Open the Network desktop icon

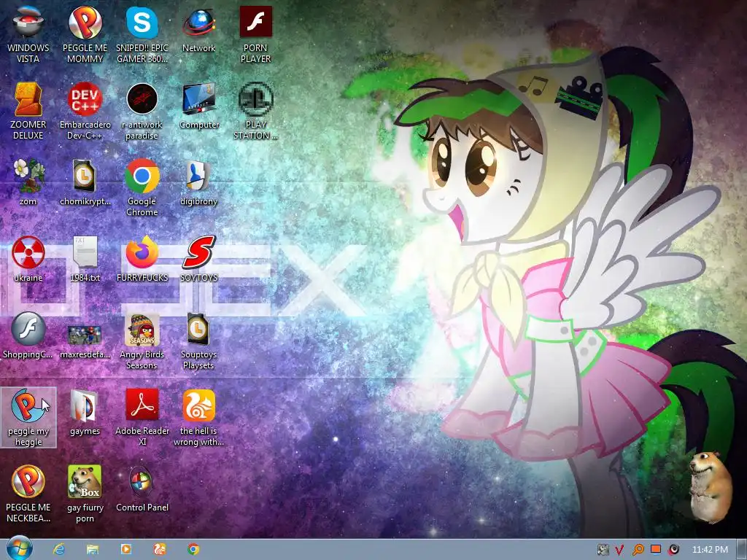tap(198, 29)
